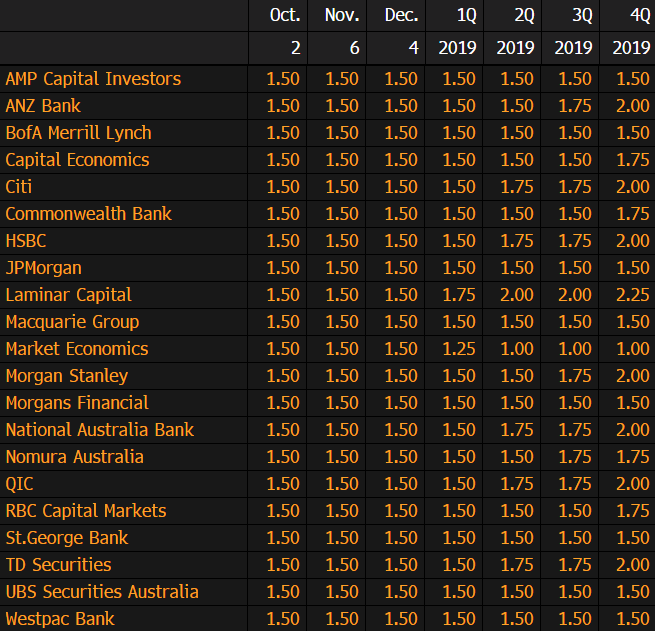The height and width of the screenshot is (631, 655).
Task: Select Laminar Capital's 1.75 value for 1Q
Action: (458, 295)
